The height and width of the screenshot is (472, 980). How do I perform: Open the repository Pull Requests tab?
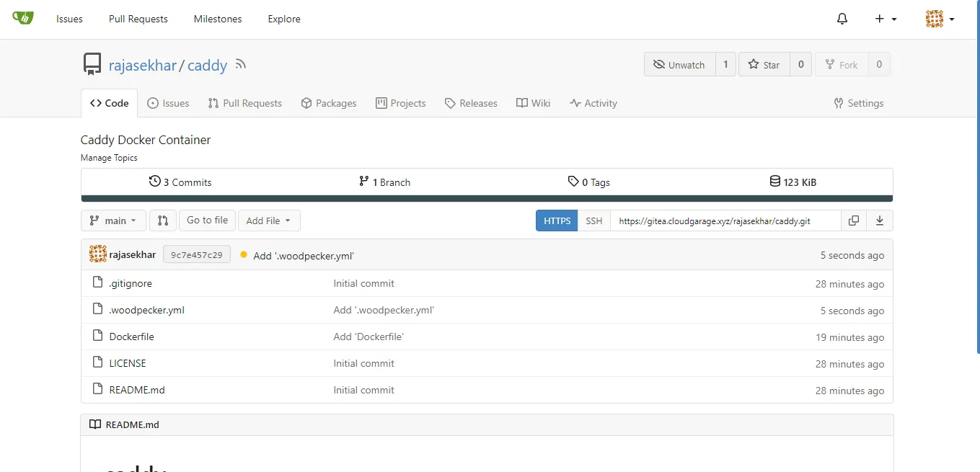click(245, 103)
